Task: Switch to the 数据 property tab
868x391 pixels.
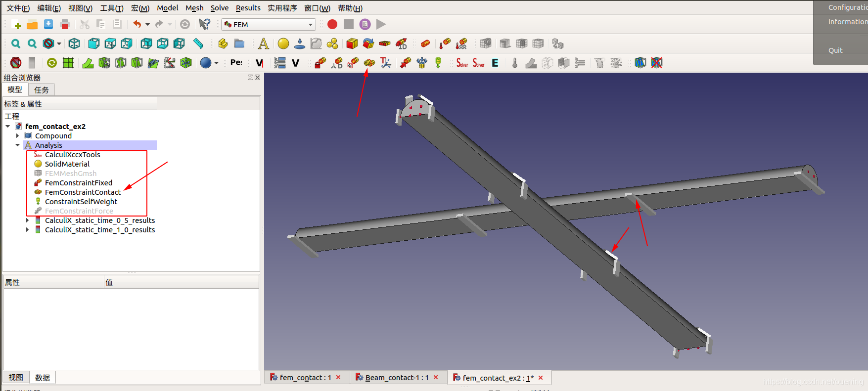Action: [43, 378]
